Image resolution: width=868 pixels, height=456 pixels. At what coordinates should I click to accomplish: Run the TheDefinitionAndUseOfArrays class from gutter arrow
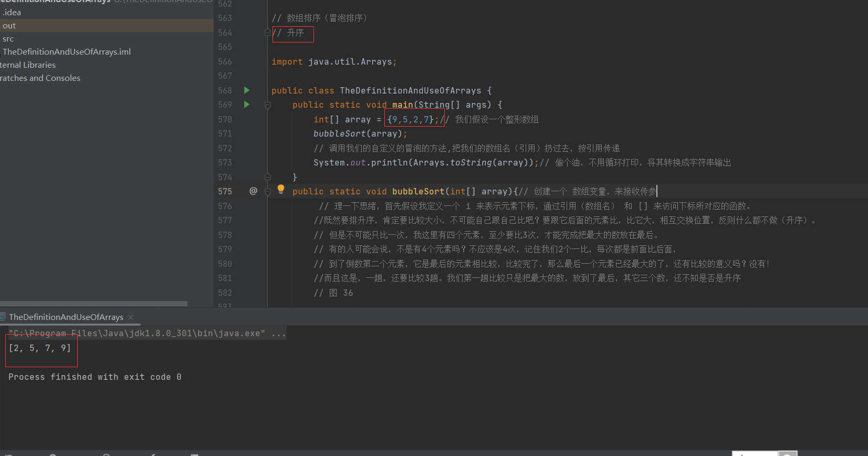pos(247,90)
